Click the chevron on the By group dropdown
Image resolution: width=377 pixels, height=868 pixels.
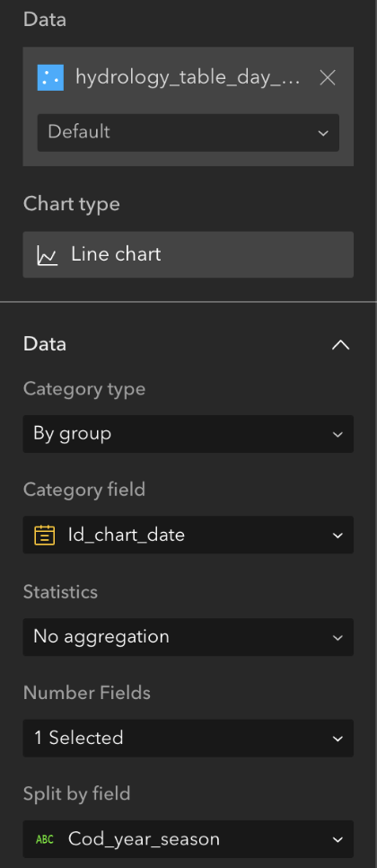point(338,435)
